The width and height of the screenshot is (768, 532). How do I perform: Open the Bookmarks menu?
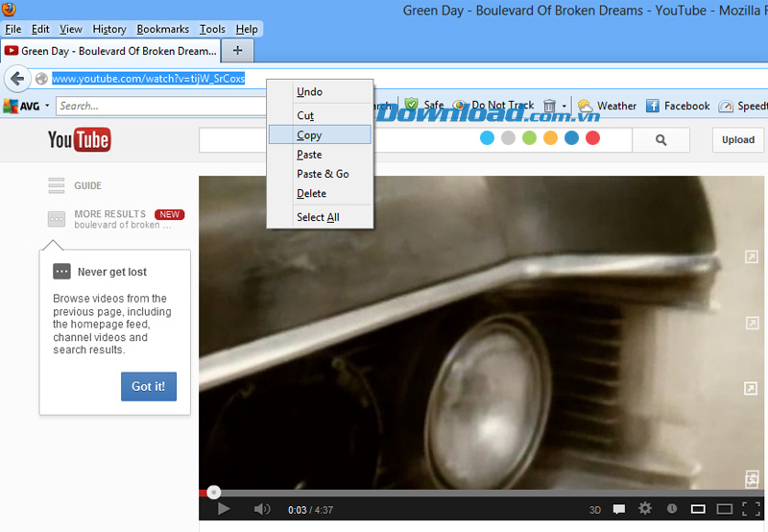[x=162, y=30]
